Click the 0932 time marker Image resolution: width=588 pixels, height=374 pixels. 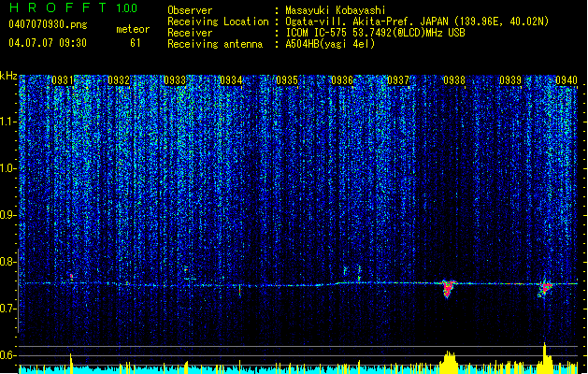(x=119, y=80)
